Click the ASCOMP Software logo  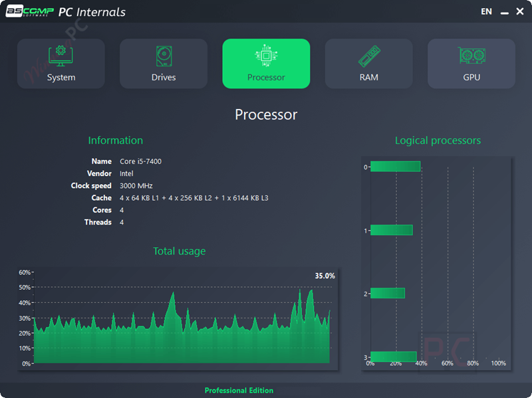tap(30, 11)
